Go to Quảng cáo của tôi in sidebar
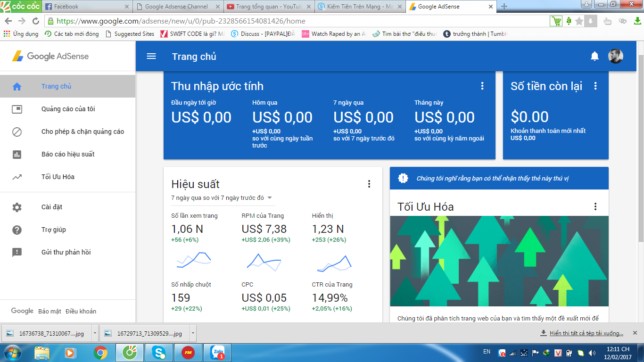Screen dimensions: 644x362 [67, 109]
